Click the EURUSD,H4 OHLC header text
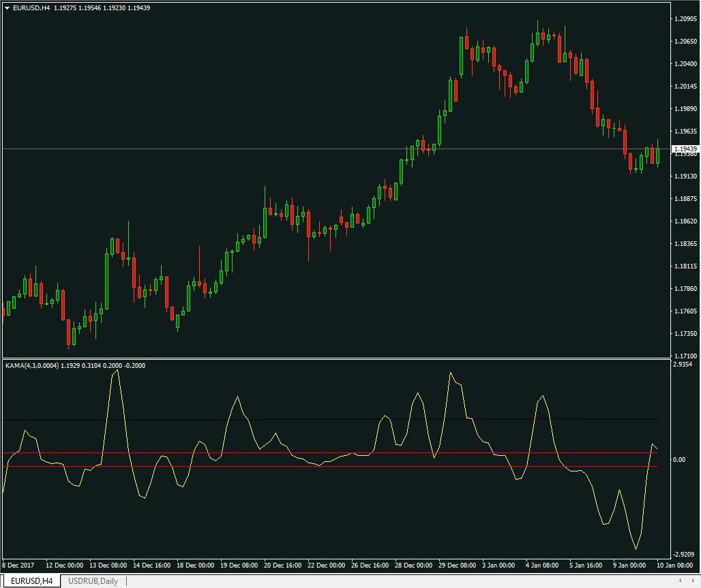This screenshot has width=701, height=588. coord(81,8)
